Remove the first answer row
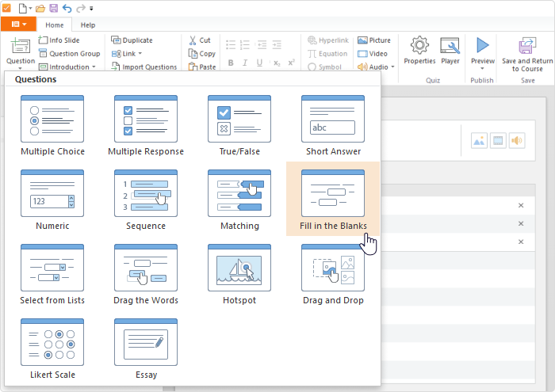Screen dimensions: 555x392 pyautogui.click(x=521, y=205)
